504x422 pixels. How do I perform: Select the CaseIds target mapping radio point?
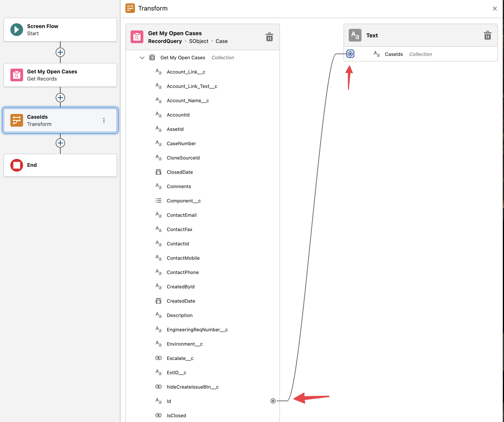[x=350, y=54]
